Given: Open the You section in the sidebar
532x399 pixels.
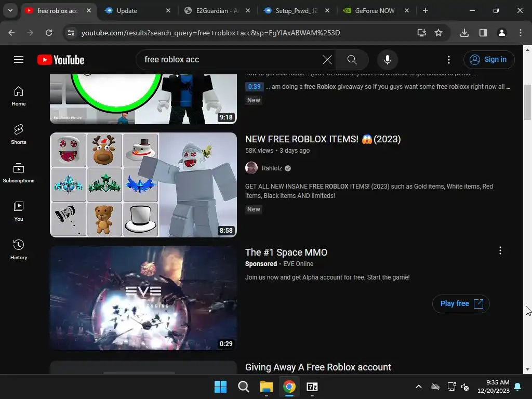Looking at the screenshot, I should pyautogui.click(x=19, y=211).
